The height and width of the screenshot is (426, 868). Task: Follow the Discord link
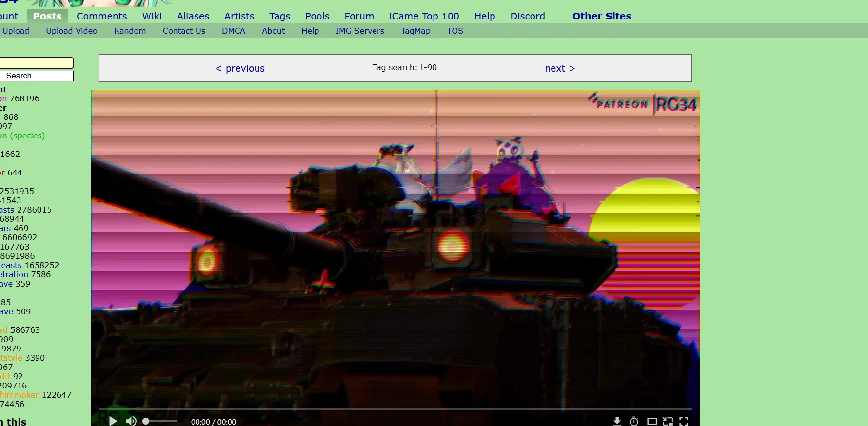pyautogui.click(x=528, y=16)
